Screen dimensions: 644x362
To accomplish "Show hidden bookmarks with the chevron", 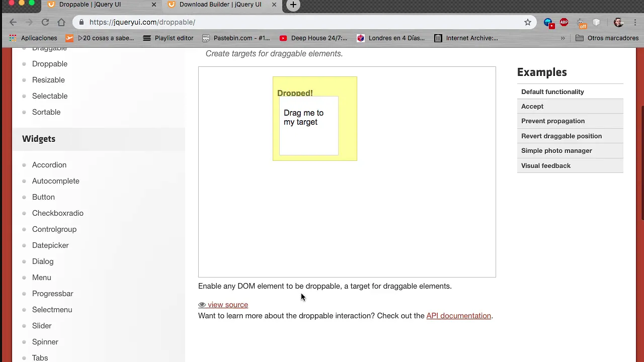I will point(562,38).
